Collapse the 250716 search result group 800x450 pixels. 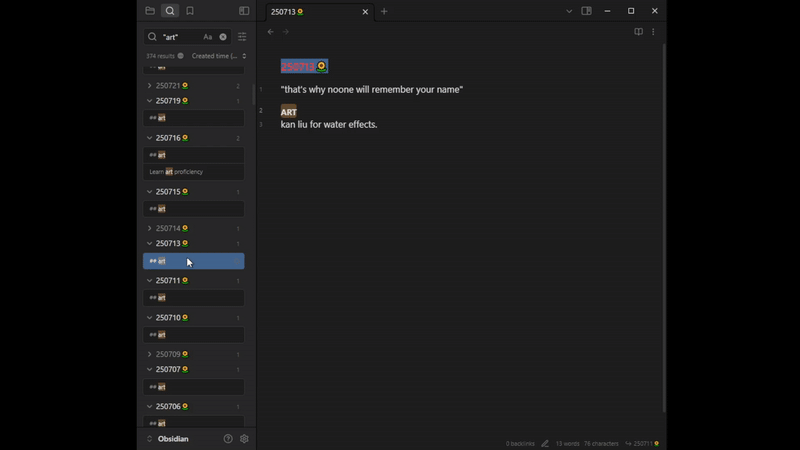[x=150, y=138]
